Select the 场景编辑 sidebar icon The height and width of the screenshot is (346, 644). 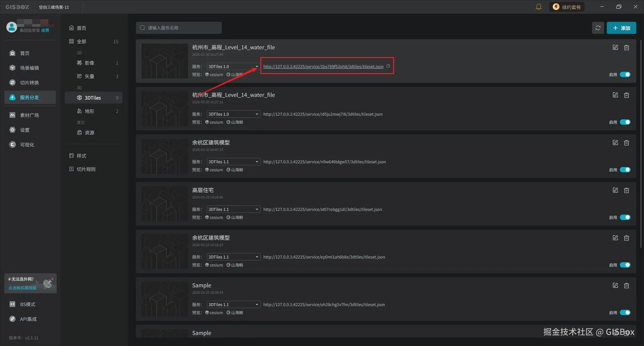(x=28, y=68)
